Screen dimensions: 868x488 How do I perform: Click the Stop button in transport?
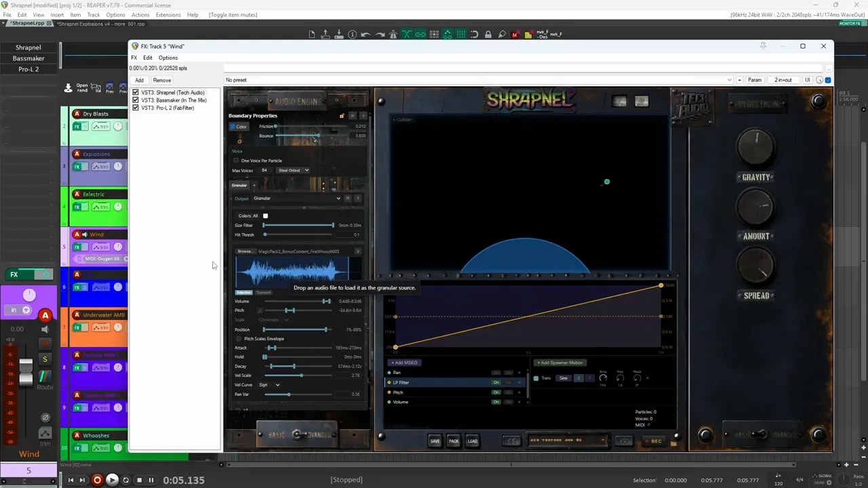click(139, 480)
